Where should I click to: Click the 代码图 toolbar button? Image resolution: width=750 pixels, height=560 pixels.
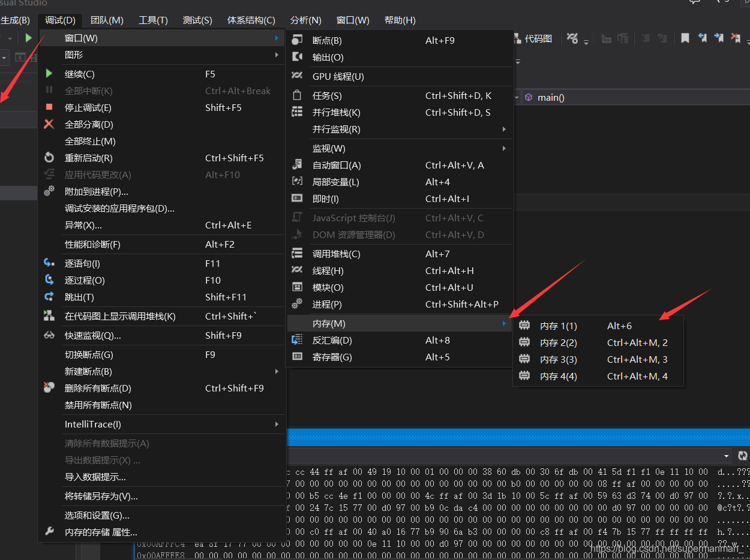(x=533, y=38)
